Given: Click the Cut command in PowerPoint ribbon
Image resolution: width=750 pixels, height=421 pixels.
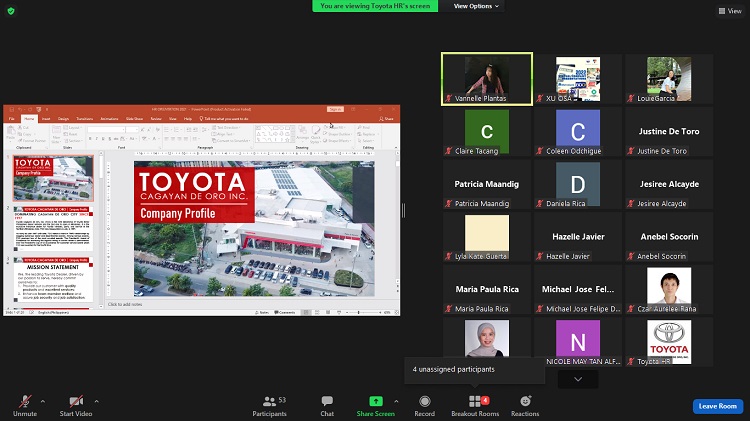Looking at the screenshot, I should [23, 128].
